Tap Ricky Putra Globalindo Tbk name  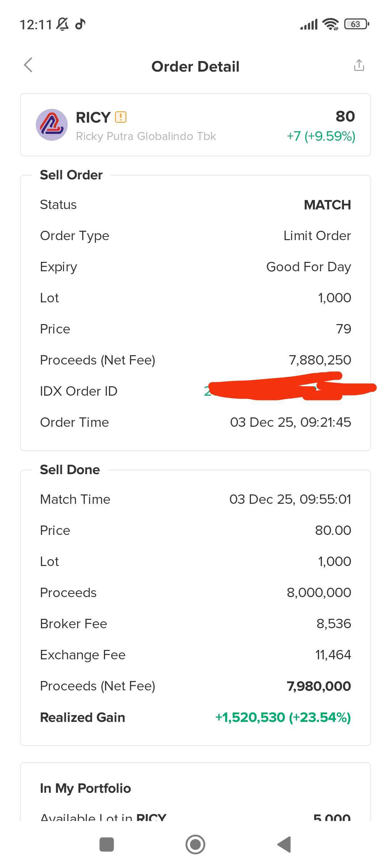point(146,136)
